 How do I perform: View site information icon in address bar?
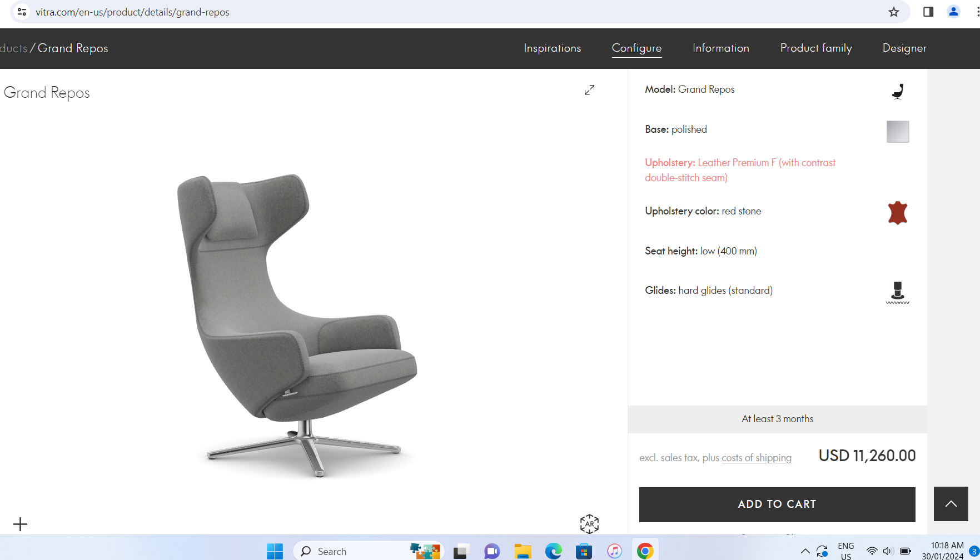tap(22, 12)
